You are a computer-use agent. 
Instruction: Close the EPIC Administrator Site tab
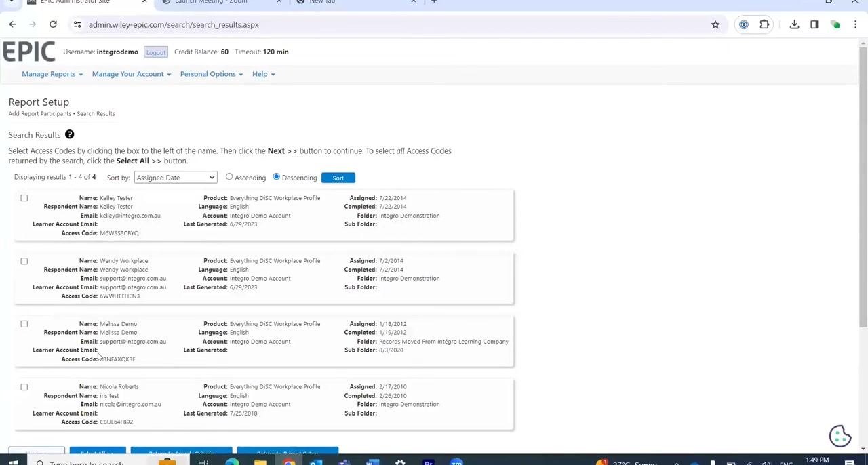point(144,1)
